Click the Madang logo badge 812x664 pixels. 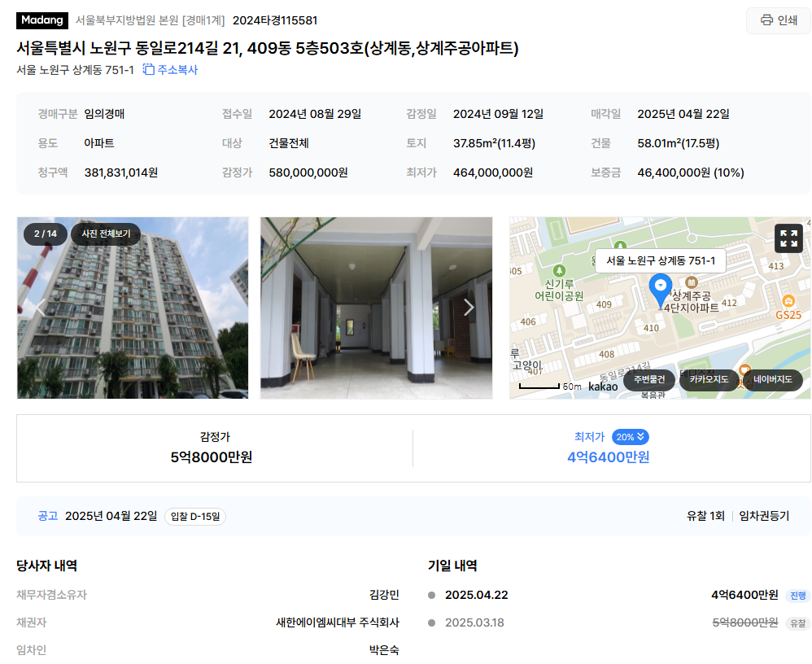click(42, 20)
